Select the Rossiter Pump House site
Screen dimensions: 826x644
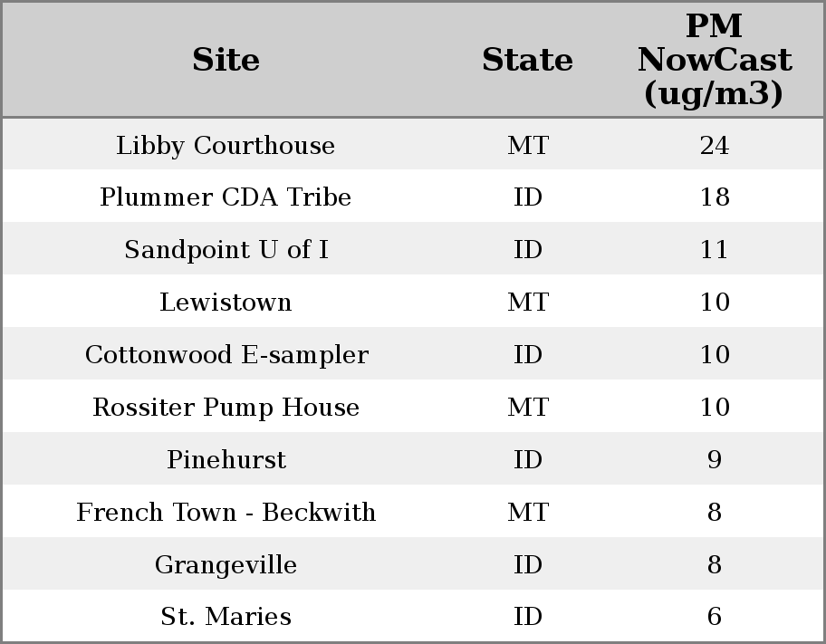tap(226, 408)
